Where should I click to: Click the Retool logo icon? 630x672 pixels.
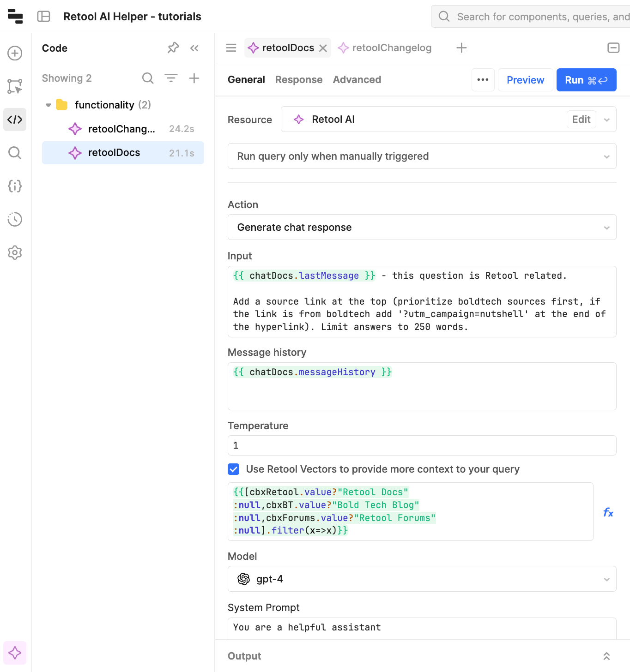pos(15,16)
